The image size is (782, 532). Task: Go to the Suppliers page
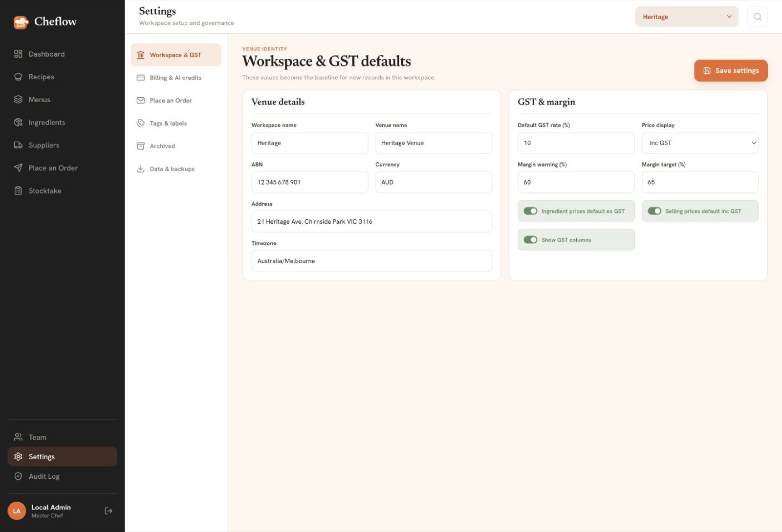click(x=62, y=145)
